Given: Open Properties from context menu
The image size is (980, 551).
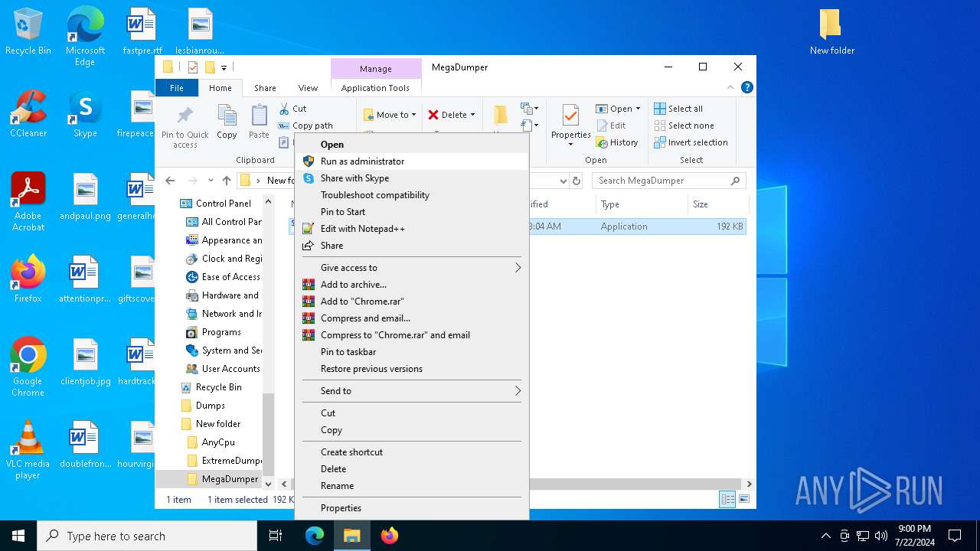Looking at the screenshot, I should point(411,508).
